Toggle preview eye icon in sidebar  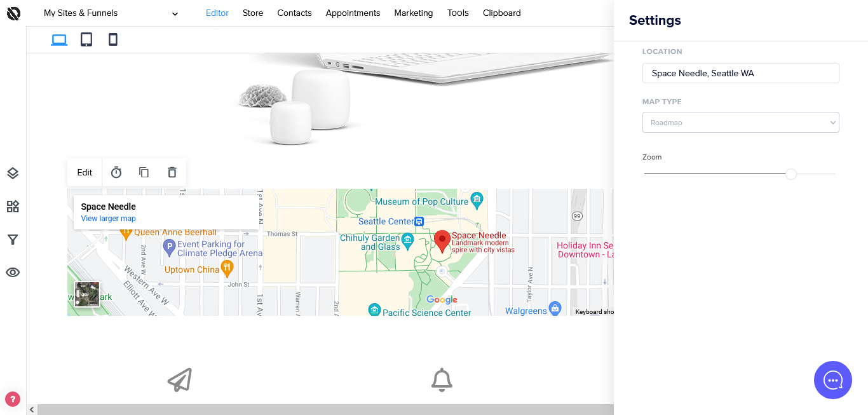[x=13, y=273]
